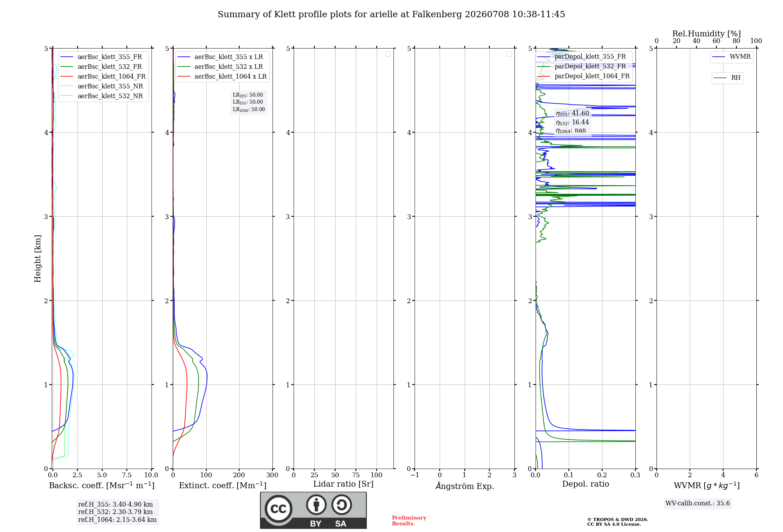
Task: Click the SA share-alike circular arrow icon
Action: click(x=341, y=505)
